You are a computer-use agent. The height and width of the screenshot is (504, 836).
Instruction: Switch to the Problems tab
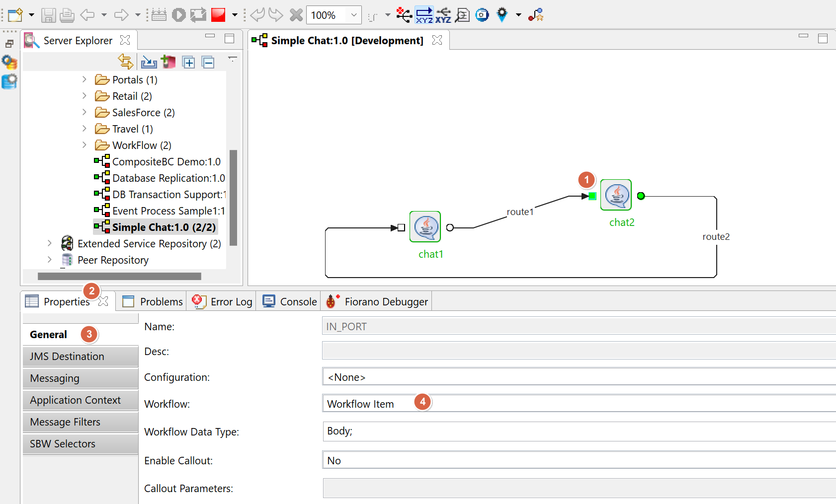(153, 301)
